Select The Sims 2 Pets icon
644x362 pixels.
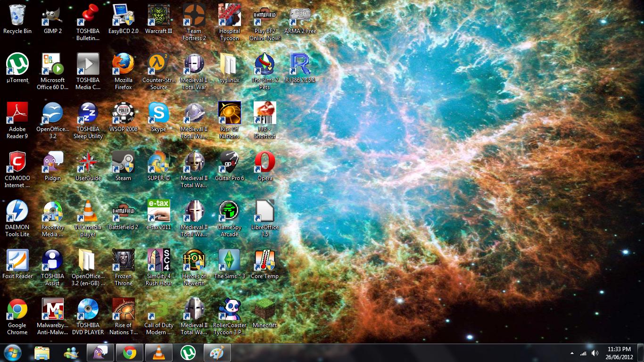point(265,72)
